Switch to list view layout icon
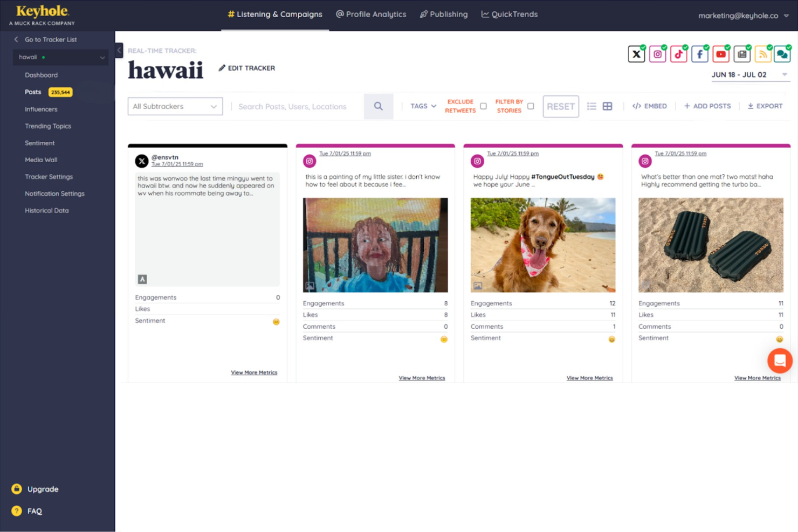 (x=591, y=106)
